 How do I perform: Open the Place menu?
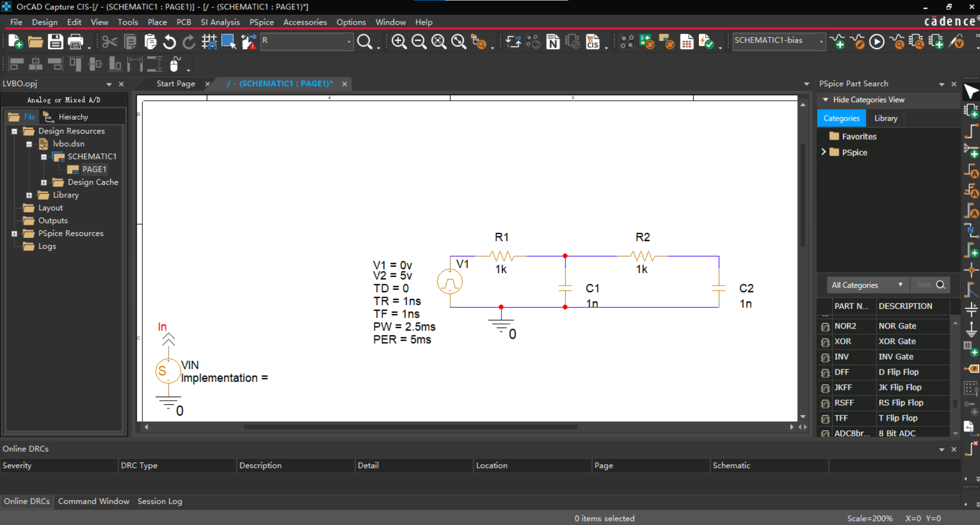pyautogui.click(x=157, y=22)
